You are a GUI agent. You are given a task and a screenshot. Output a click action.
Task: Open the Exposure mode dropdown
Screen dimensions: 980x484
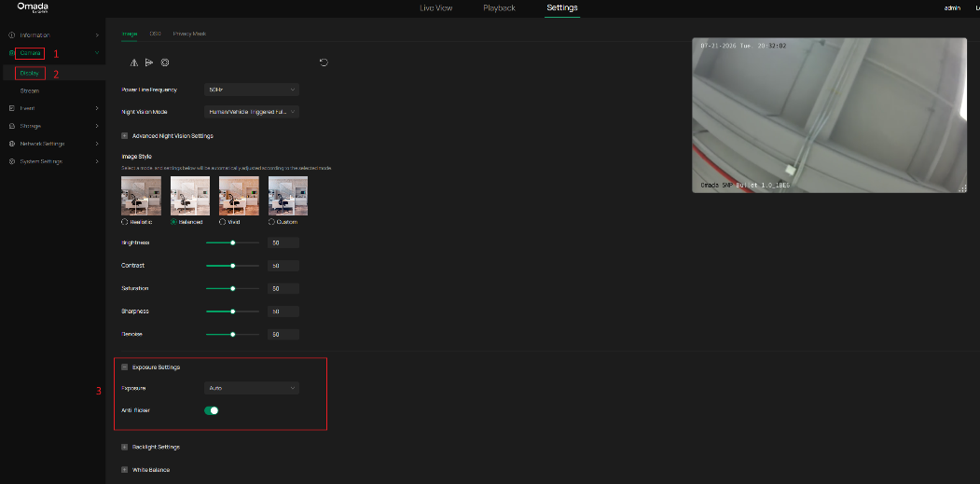coord(252,388)
